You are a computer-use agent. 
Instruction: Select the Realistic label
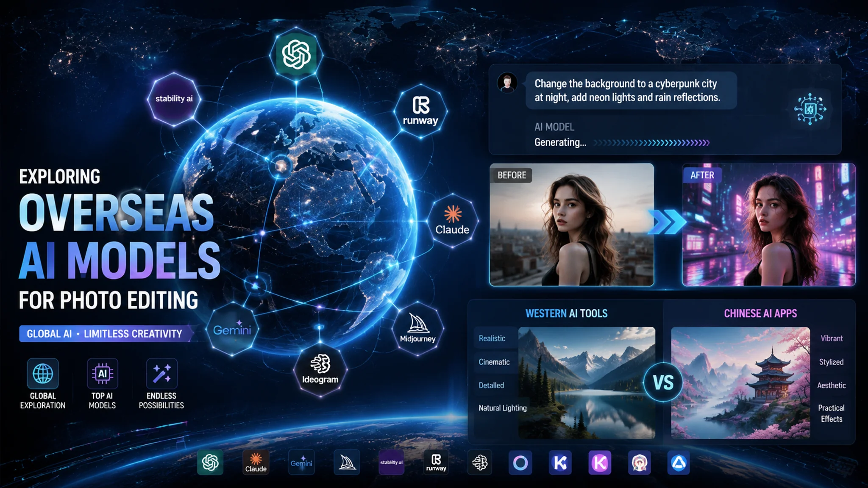[x=492, y=338]
